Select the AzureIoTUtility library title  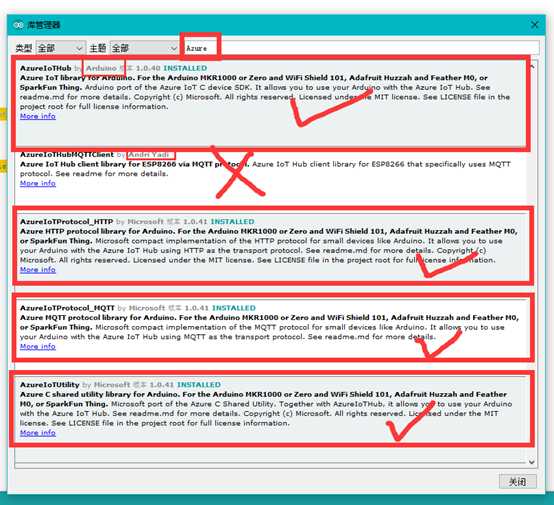coord(49,384)
